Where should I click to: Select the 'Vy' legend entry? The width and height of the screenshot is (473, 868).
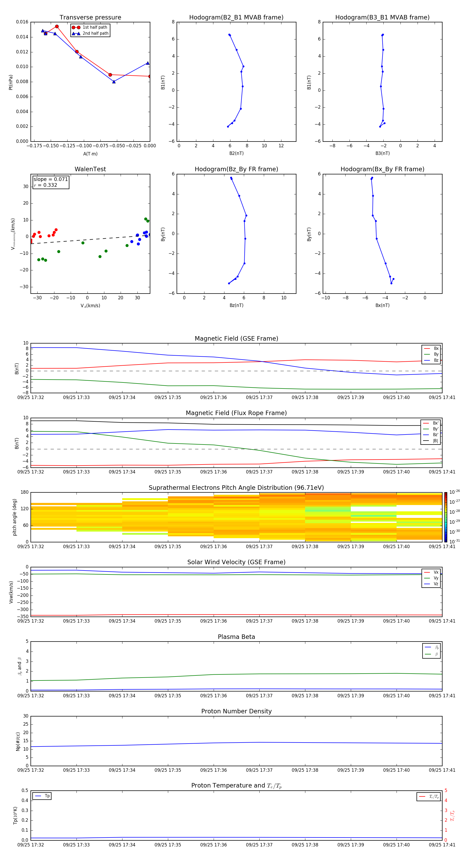point(431,578)
